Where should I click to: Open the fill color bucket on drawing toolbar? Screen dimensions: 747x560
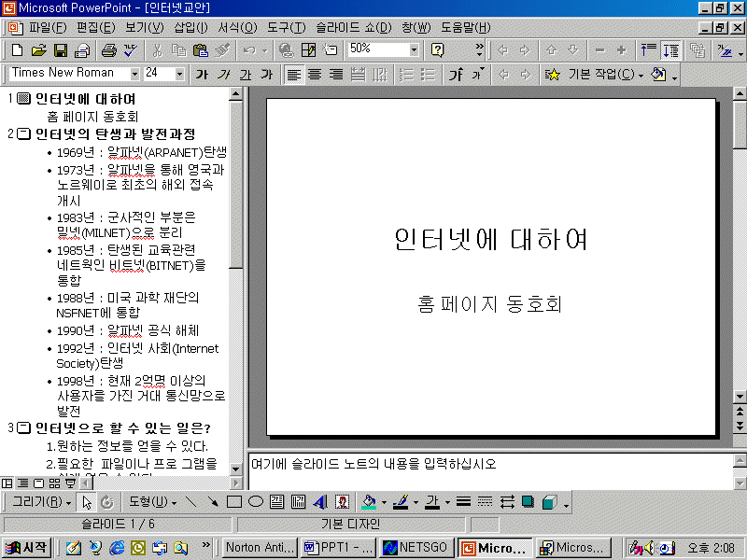pos(368,502)
